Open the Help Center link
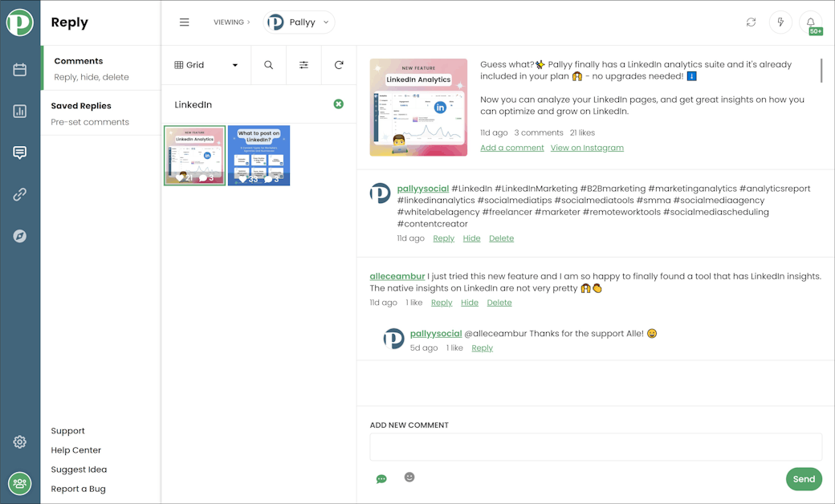The width and height of the screenshot is (835, 504). (x=76, y=449)
